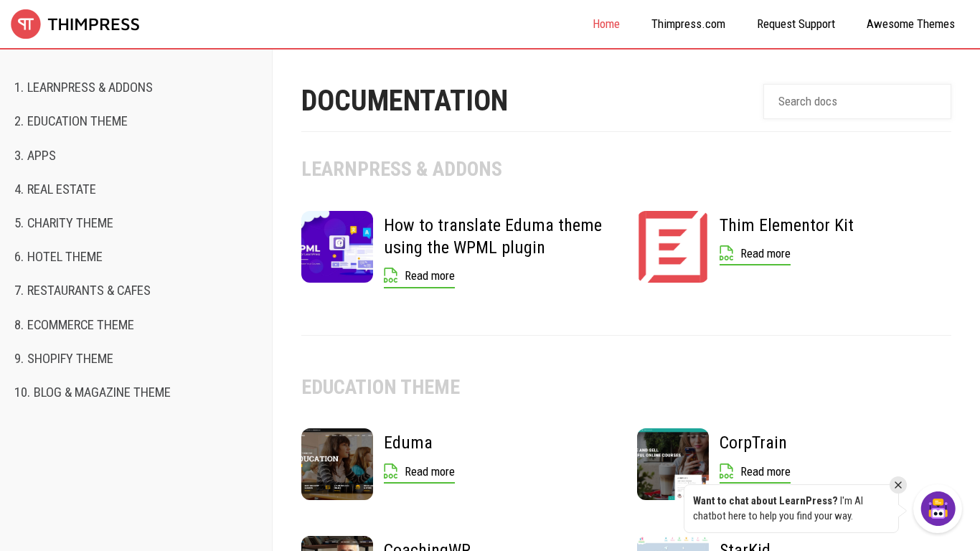Open the Request Support menu link
The image size is (980, 551).
(796, 24)
